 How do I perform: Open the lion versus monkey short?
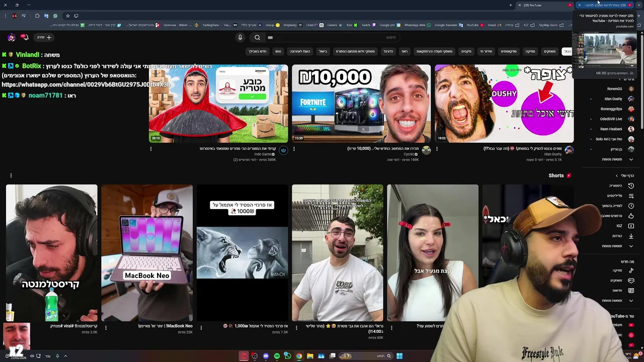tap(242, 253)
